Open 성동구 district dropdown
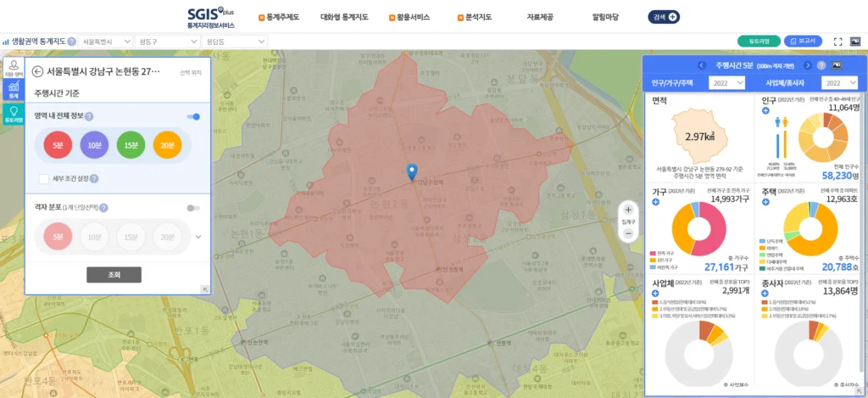The image size is (868, 398). click(168, 42)
